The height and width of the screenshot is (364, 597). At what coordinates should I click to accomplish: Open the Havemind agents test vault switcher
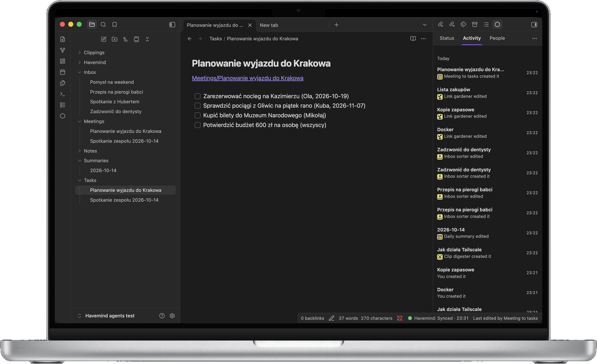click(106, 316)
